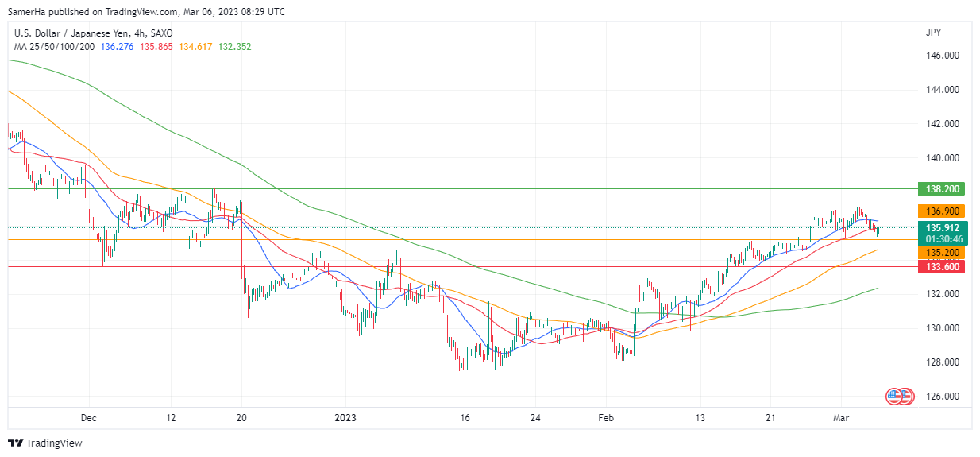This screenshot has width=980, height=457.
Task: Click the Dec label on the time axis
Action: (x=88, y=417)
